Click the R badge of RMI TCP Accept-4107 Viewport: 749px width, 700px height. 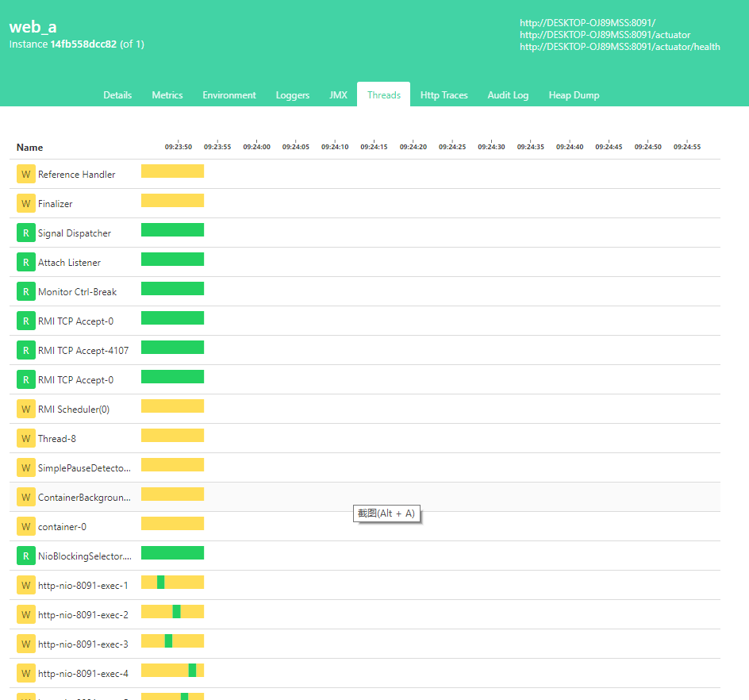pyautogui.click(x=26, y=351)
